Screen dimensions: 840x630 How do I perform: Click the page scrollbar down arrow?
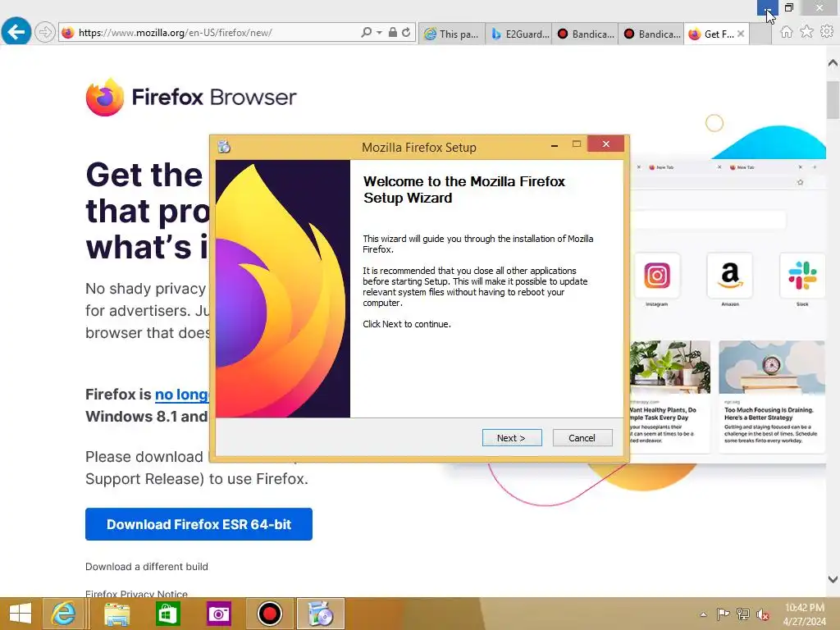click(833, 579)
